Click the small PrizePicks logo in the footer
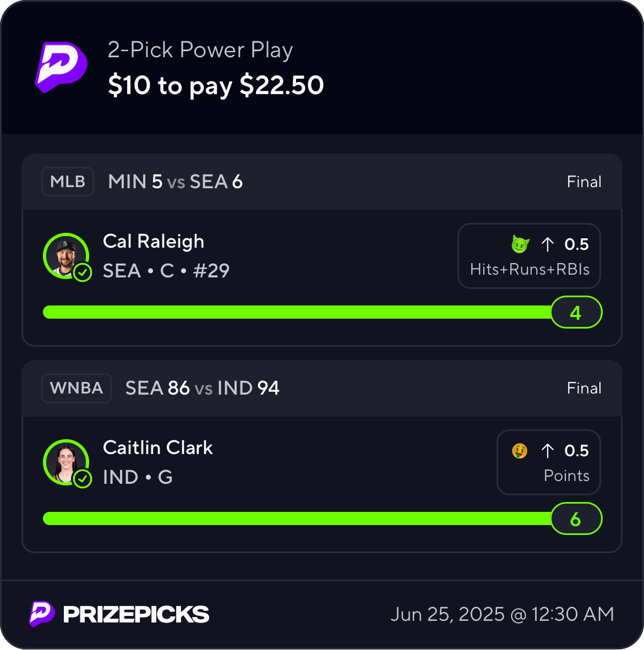Image resolution: width=644 pixels, height=650 pixels. pos(41,614)
